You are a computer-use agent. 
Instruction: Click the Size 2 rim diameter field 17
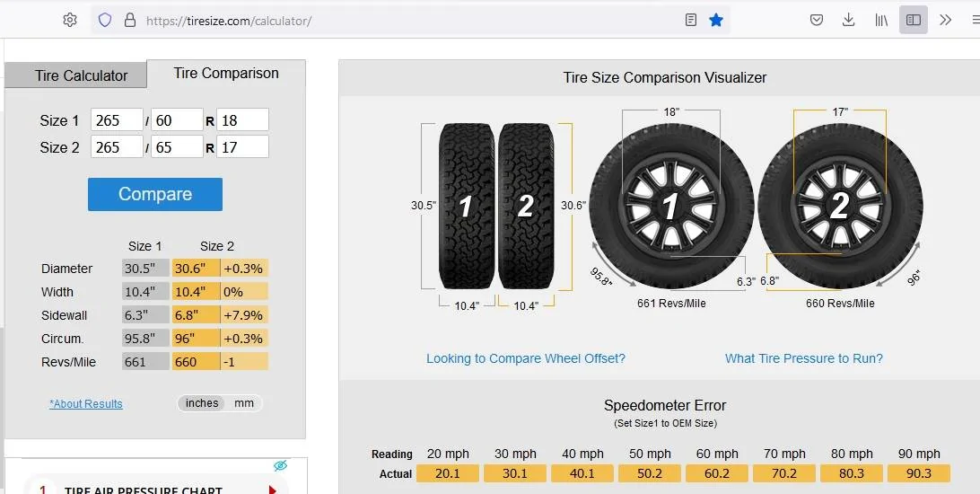click(242, 147)
